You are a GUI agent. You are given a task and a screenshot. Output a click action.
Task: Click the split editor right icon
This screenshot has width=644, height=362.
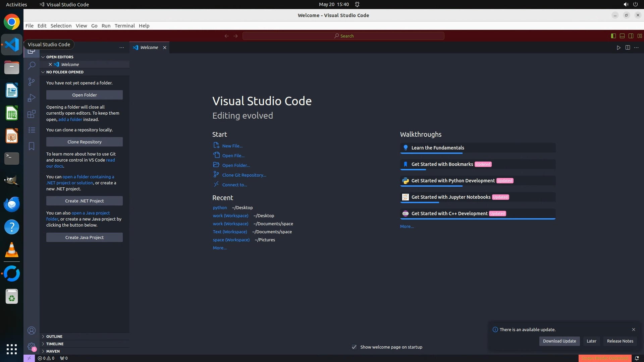pos(628,48)
